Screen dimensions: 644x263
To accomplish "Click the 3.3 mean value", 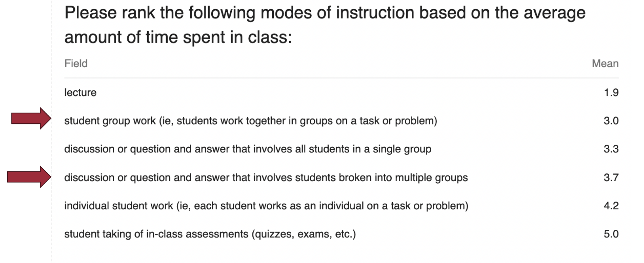I will [x=611, y=149].
